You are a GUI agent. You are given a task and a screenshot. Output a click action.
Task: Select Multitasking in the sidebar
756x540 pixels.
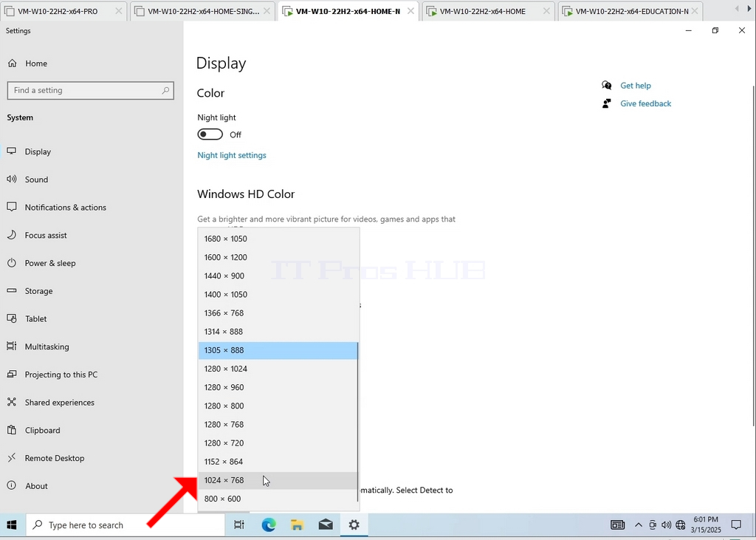click(x=92, y=346)
